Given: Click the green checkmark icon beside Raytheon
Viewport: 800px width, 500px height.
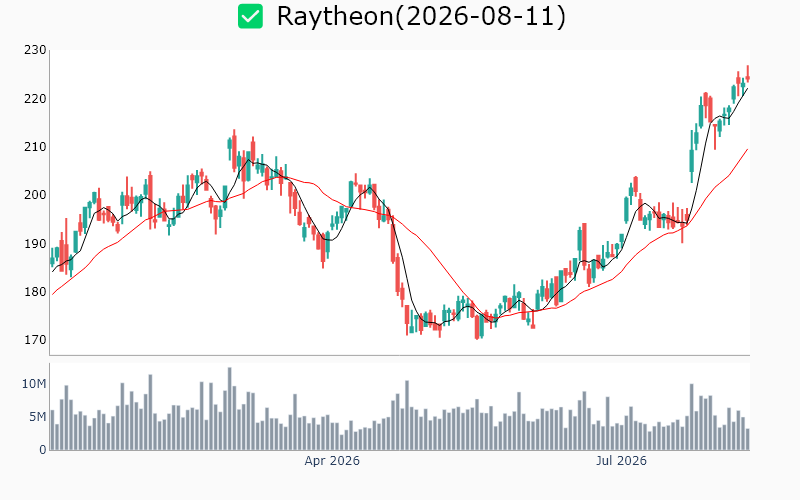Looking at the screenshot, I should [x=251, y=16].
